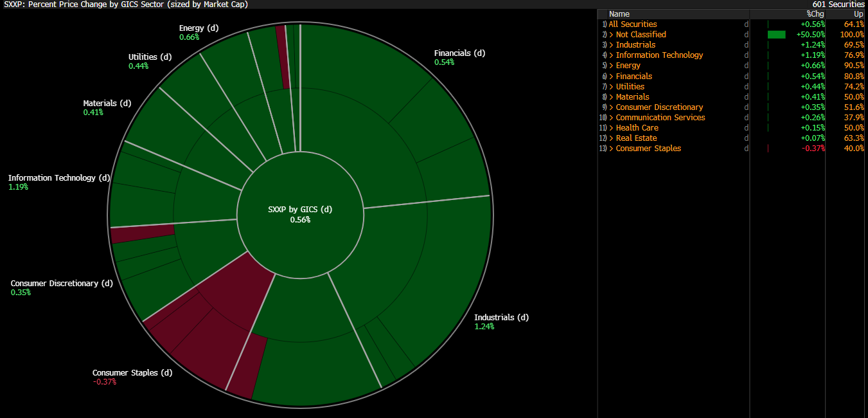Click the Information Technology (d) chart label
Image resolution: width=868 pixels, height=418 pixels.
pyautogui.click(x=60, y=178)
